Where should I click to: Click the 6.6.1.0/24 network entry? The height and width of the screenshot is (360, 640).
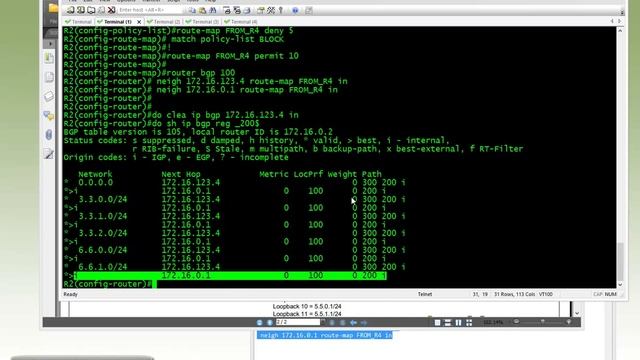click(102, 267)
